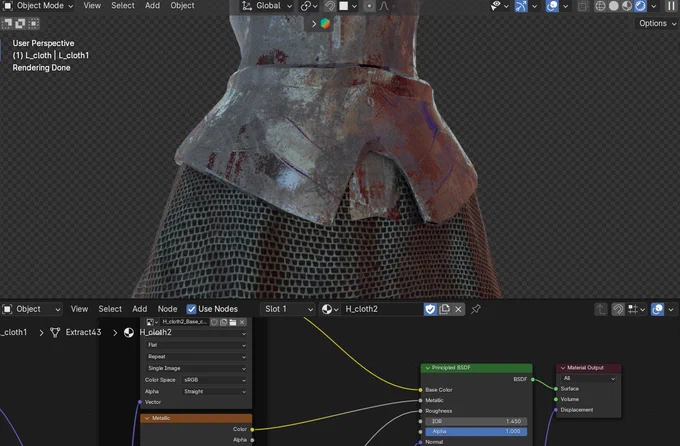The height and width of the screenshot is (446, 680).
Task: Toggle the pin icon in node editor
Action: [476, 309]
